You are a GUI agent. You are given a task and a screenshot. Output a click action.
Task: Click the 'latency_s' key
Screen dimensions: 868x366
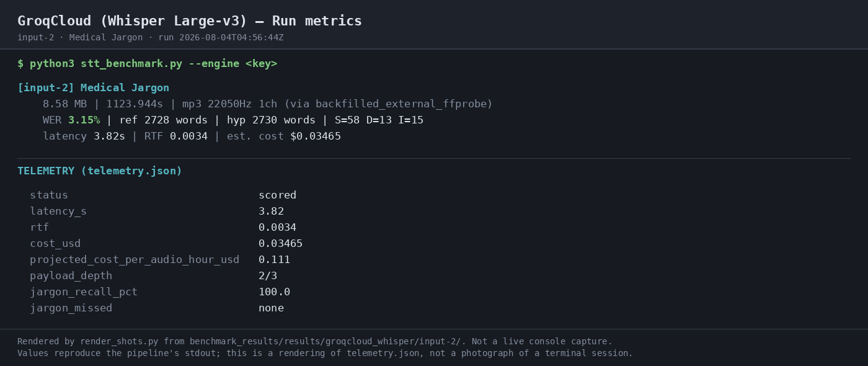(58, 212)
